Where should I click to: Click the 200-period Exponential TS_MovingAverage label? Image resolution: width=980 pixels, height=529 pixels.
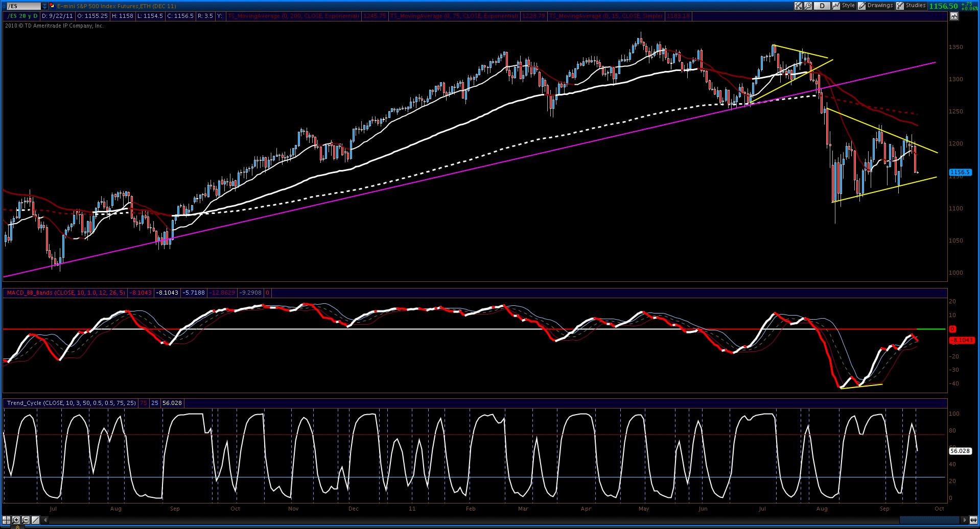(x=294, y=16)
